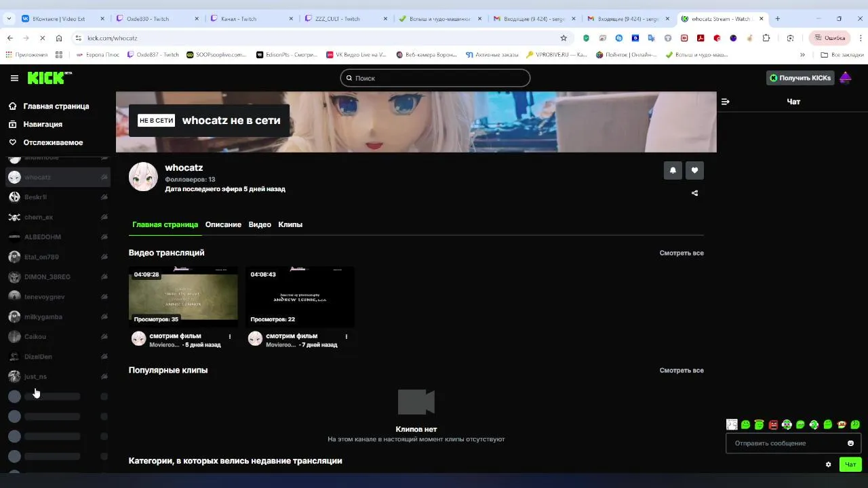The image size is (868, 488).
Task: Follow whocatz with the heart button
Action: pos(694,170)
